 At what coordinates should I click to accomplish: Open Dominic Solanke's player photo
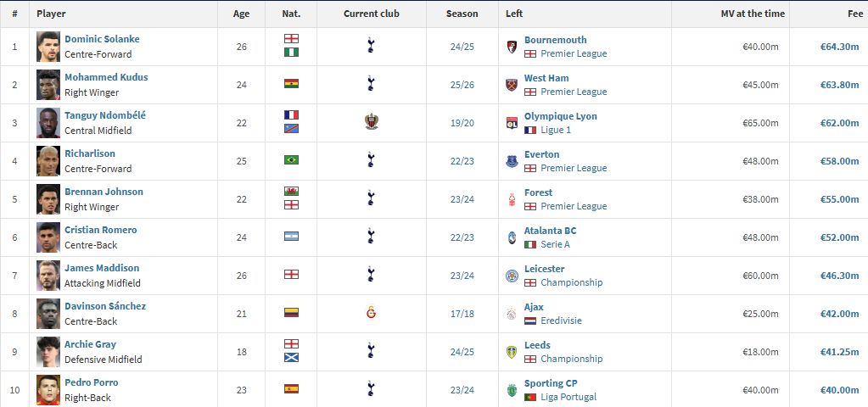click(48, 47)
